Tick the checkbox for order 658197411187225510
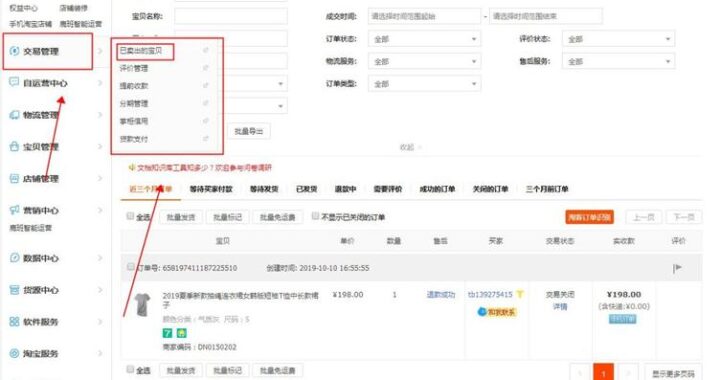Viewport: 720px width, 380px height. 130,267
